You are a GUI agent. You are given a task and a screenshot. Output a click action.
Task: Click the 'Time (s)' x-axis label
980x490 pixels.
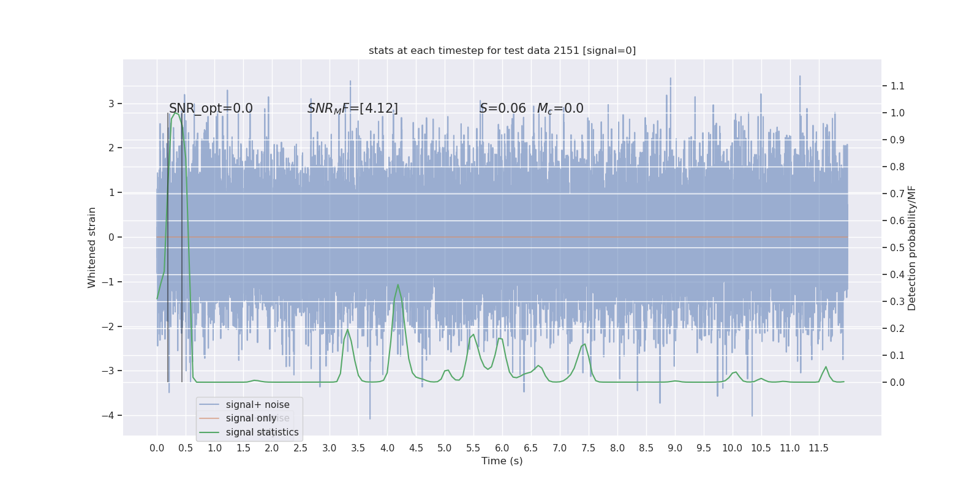[x=502, y=461]
